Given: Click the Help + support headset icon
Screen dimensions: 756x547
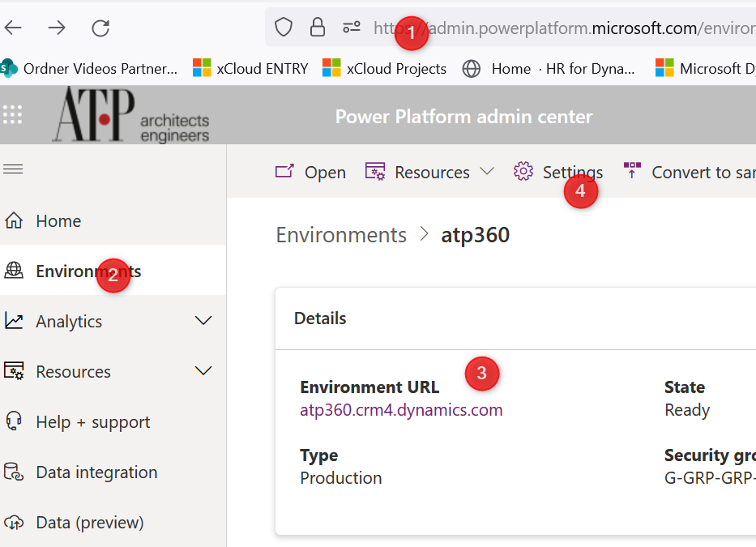Looking at the screenshot, I should (x=14, y=421).
